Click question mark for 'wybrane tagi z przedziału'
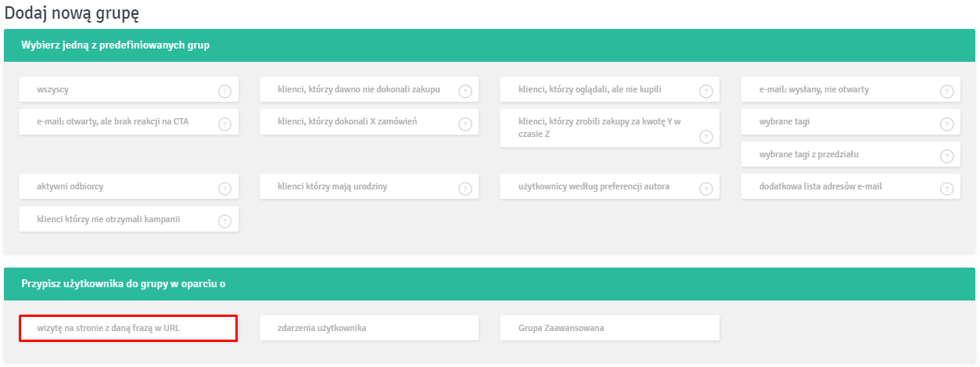980x367 pixels. click(x=947, y=157)
